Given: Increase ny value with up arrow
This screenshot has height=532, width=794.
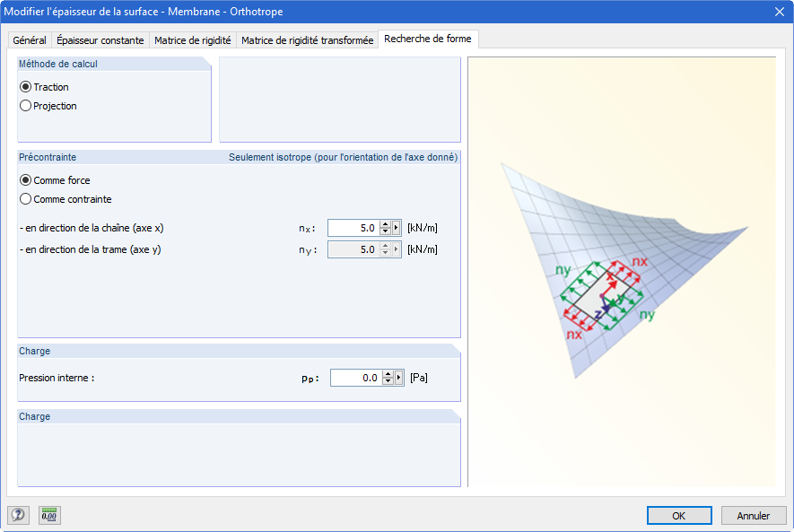Looking at the screenshot, I should pyautogui.click(x=386, y=246).
